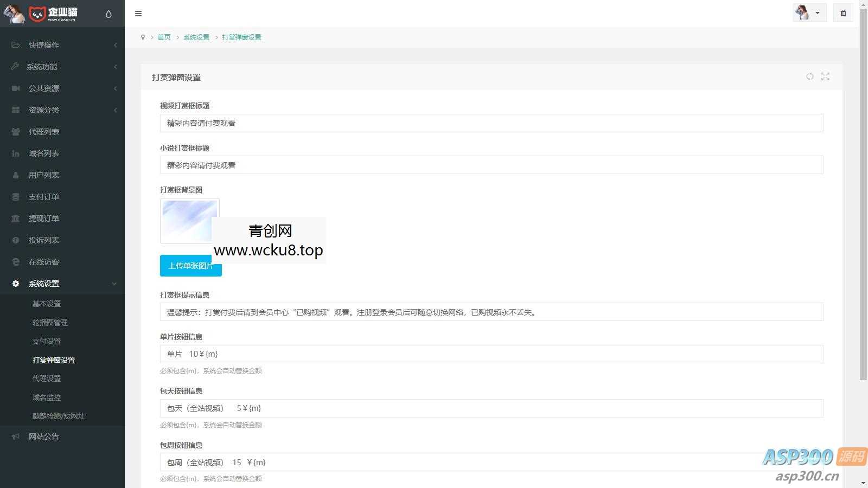Select the 公共资源 video camera icon
Image resolution: width=868 pixels, height=488 pixels.
[15, 88]
